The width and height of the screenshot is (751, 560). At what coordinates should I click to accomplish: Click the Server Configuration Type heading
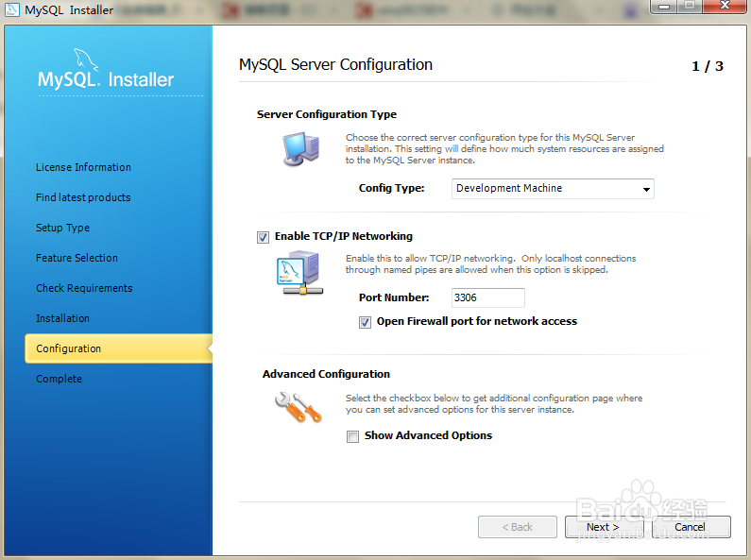(327, 114)
